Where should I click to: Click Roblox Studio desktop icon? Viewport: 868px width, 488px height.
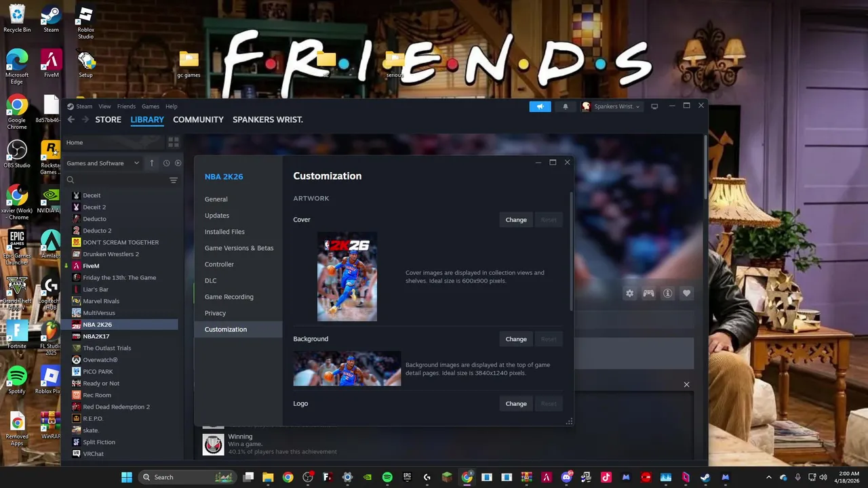point(85,22)
